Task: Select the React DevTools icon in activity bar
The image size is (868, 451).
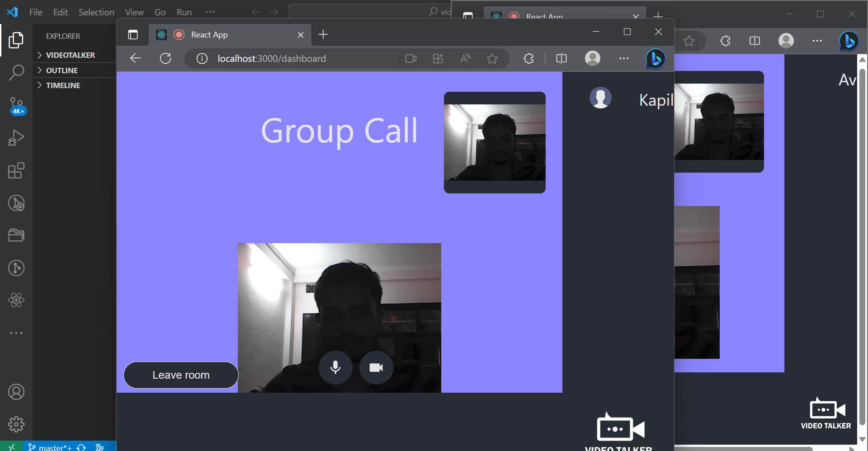Action: [16, 300]
